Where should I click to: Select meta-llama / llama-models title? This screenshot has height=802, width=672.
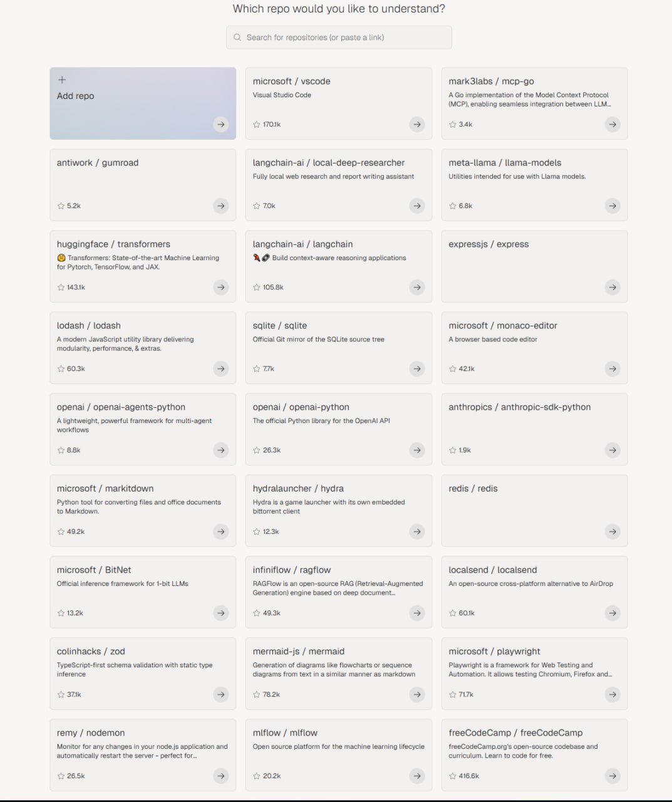pyautogui.click(x=505, y=163)
